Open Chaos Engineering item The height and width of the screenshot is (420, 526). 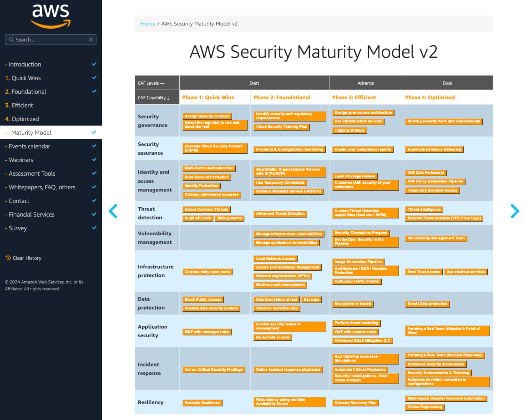(424, 407)
